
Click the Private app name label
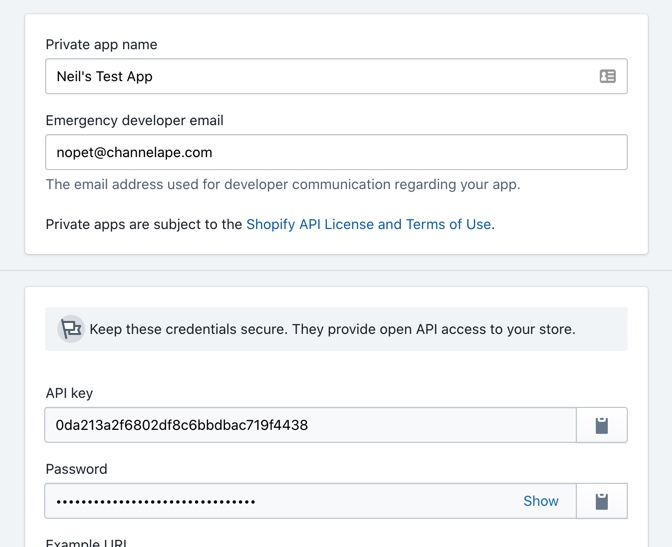click(102, 45)
